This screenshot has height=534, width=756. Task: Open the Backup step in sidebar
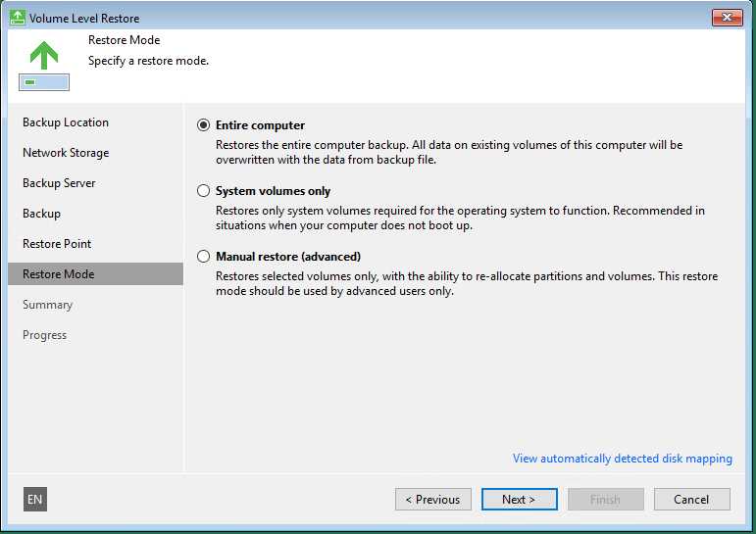[x=41, y=214]
